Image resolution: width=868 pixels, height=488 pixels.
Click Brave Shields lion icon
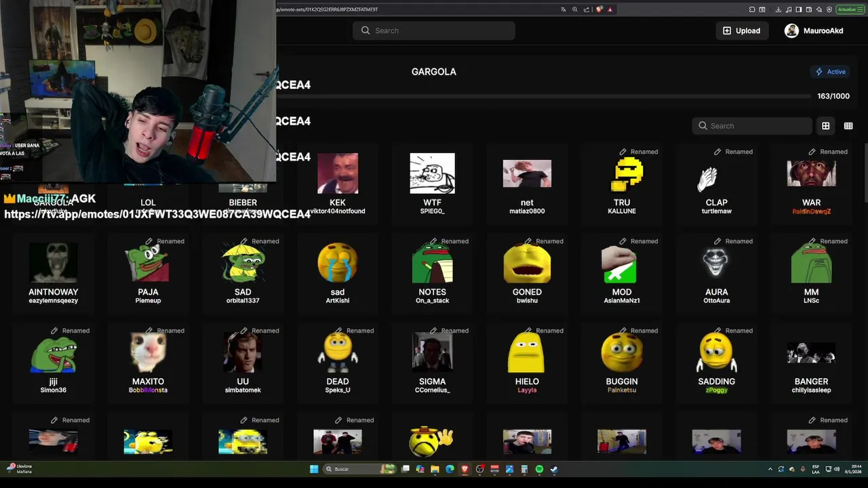click(x=599, y=9)
